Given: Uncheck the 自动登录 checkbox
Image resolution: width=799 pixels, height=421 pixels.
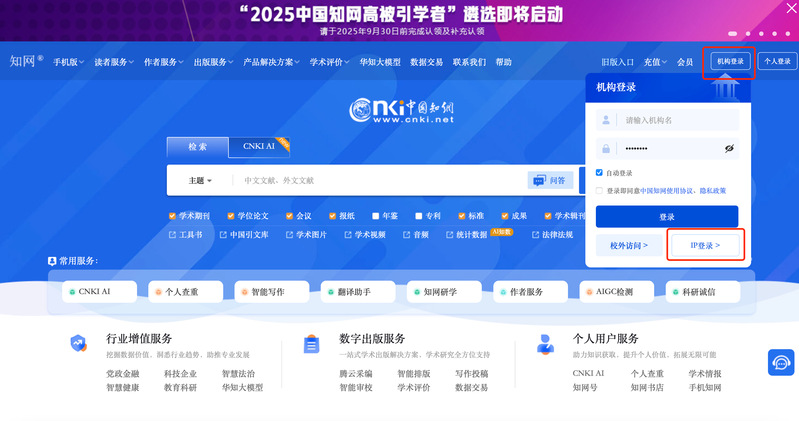Looking at the screenshot, I should [599, 172].
